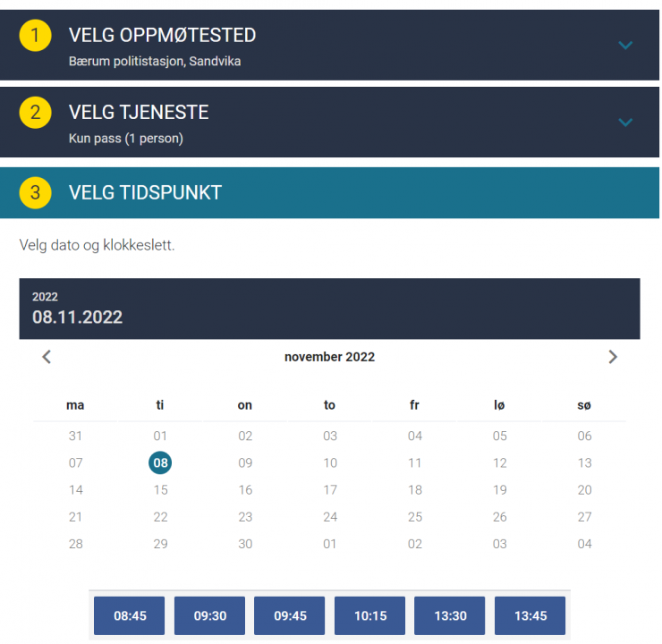Click the november 2022 month title

point(329,357)
